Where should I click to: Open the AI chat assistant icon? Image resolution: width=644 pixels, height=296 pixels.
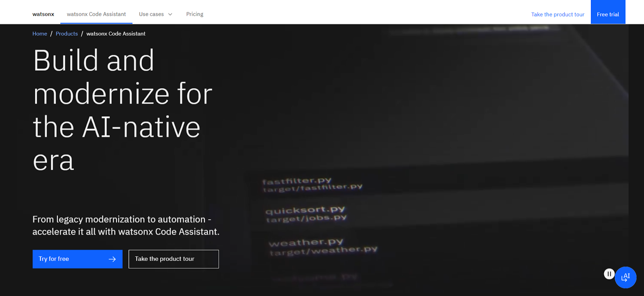coord(625,277)
